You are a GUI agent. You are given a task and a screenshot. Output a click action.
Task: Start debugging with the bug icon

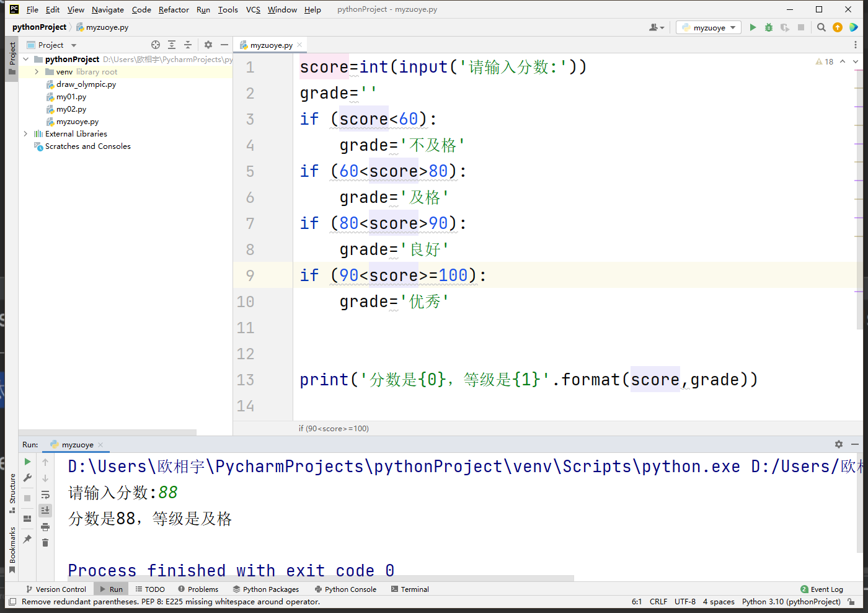(x=769, y=27)
